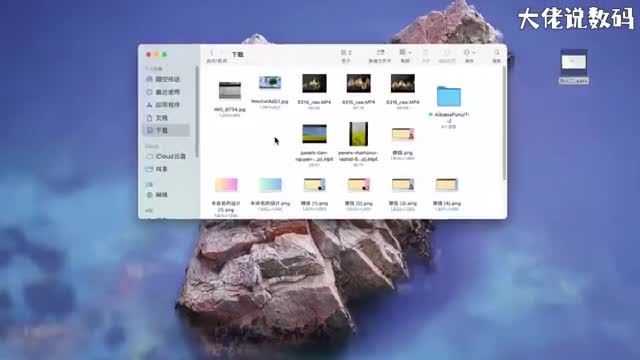Image resolution: width=640 pixels, height=360 pixels.
Task: Select the 微信 (4).png file
Action: (x=447, y=185)
